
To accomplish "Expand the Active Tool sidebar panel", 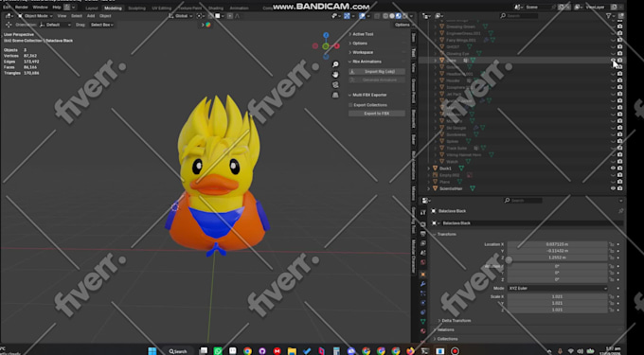I will [x=362, y=34].
